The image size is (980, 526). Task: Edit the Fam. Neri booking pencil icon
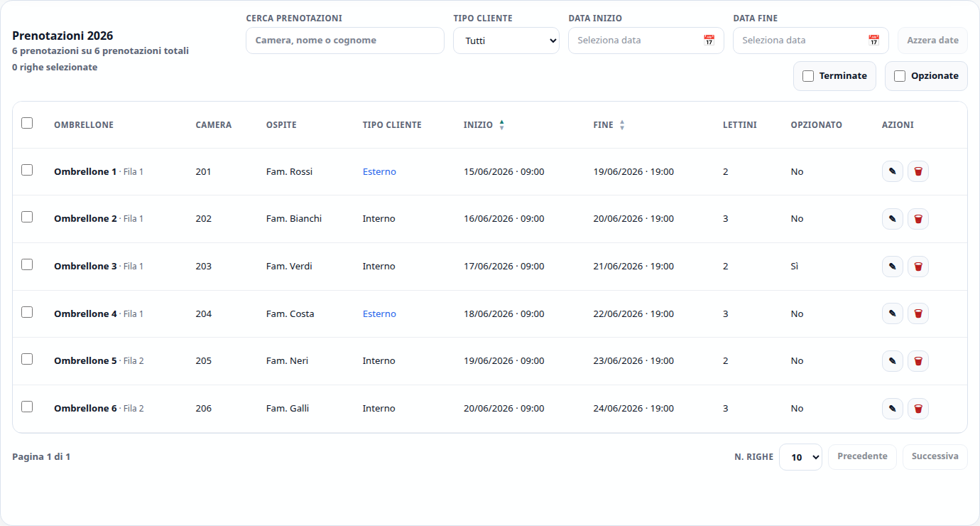(893, 361)
